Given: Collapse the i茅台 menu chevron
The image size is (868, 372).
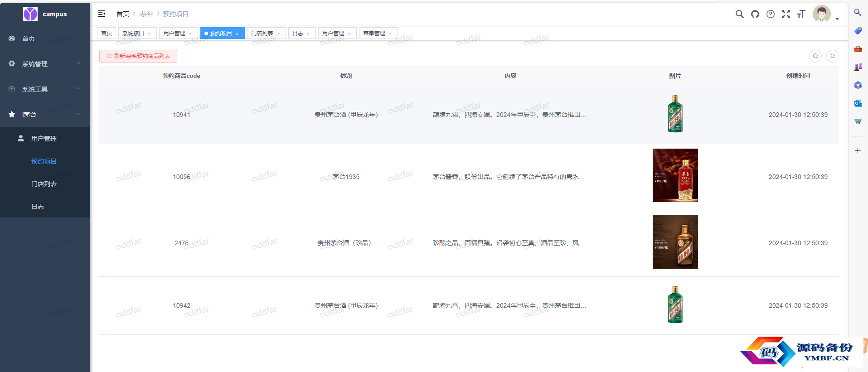Looking at the screenshot, I should coord(78,114).
